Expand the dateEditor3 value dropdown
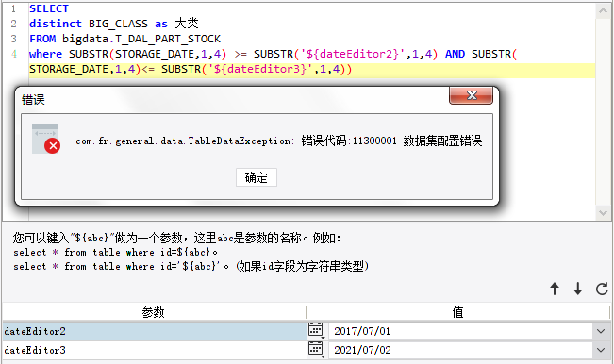 (601, 350)
